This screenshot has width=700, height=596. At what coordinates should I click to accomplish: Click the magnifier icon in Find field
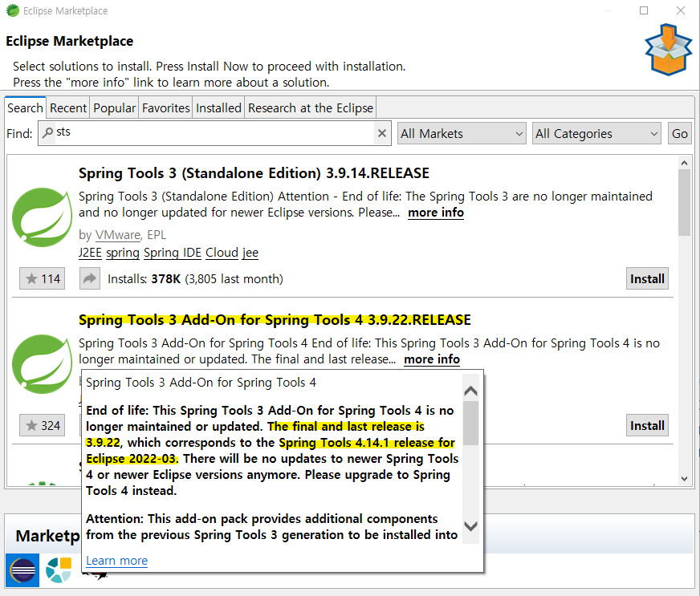click(x=47, y=132)
